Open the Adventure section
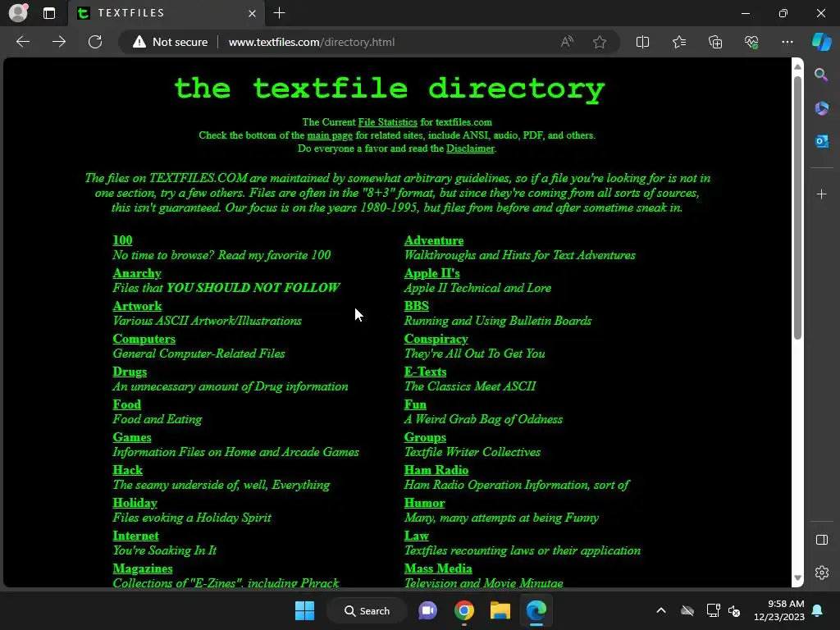Image resolution: width=840 pixels, height=630 pixels. 434,240
